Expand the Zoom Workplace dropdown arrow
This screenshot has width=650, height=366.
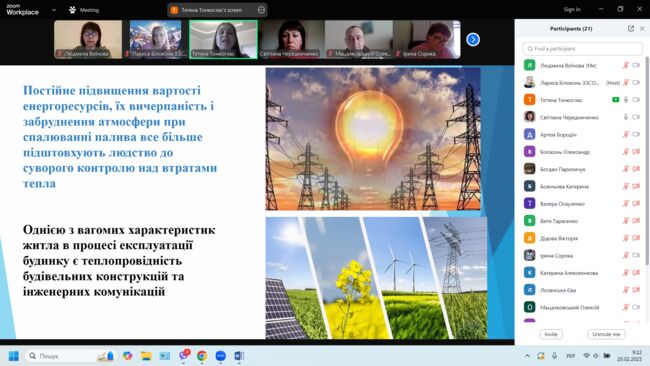(54, 10)
